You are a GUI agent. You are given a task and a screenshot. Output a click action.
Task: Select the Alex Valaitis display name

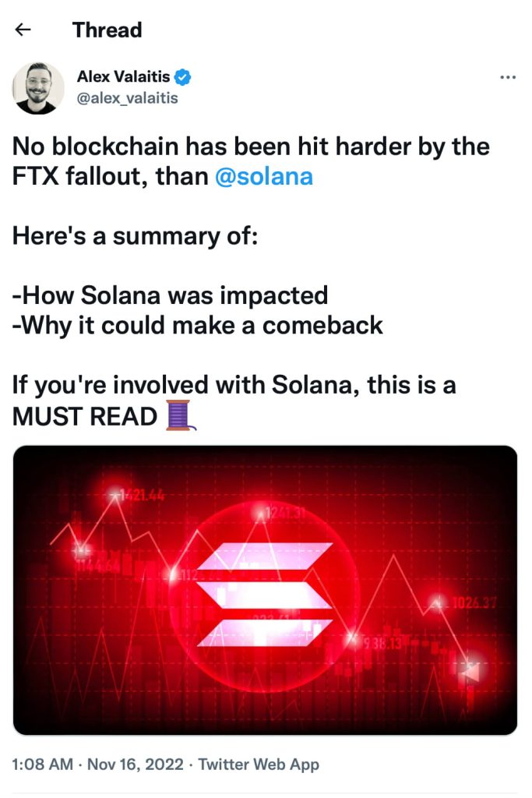[124, 77]
